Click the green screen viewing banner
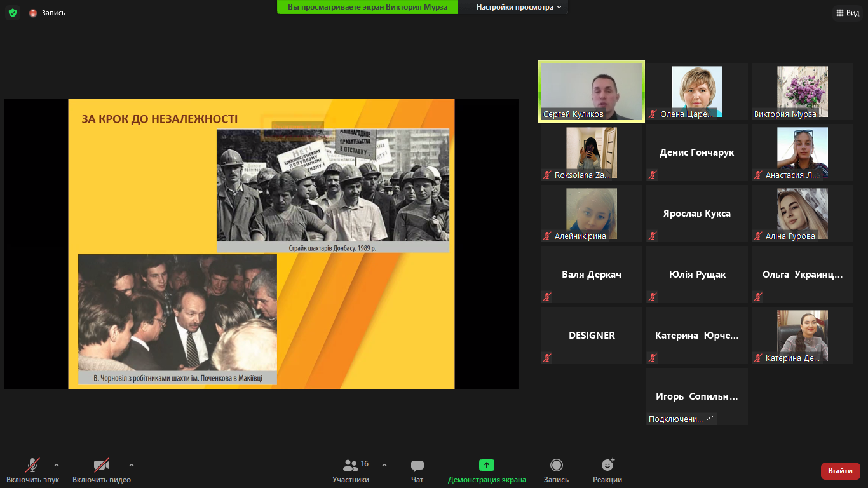 [x=367, y=7]
